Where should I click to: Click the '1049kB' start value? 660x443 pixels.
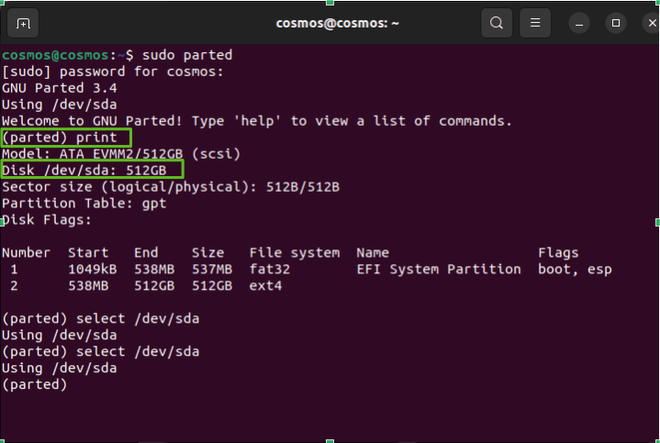(x=93, y=269)
